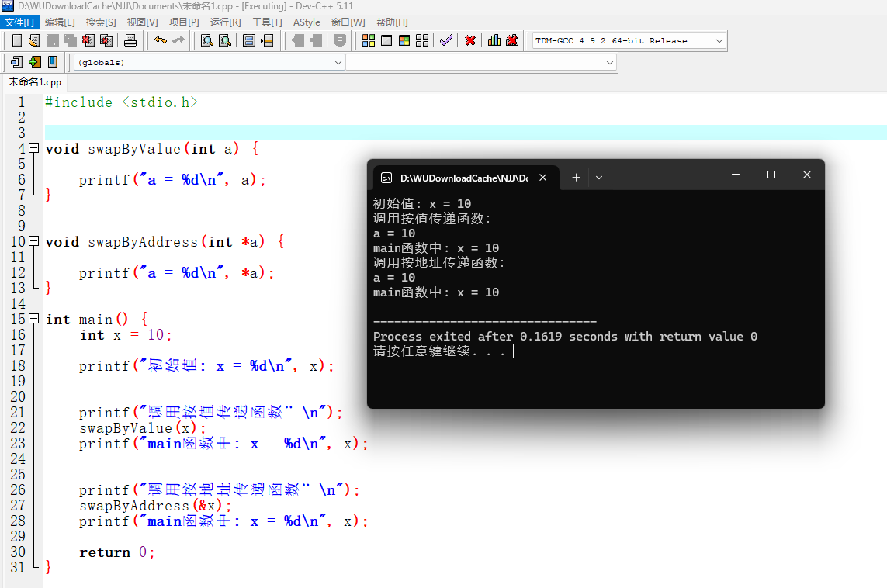
Task: Close the console tab with its X
Action: (x=543, y=178)
